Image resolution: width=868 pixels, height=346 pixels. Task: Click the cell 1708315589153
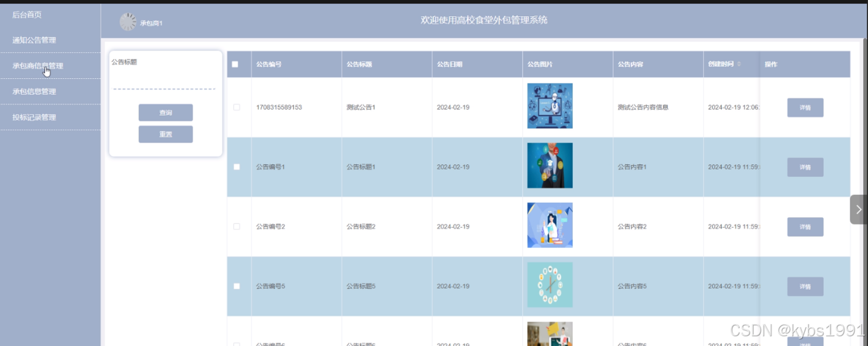[x=279, y=107]
